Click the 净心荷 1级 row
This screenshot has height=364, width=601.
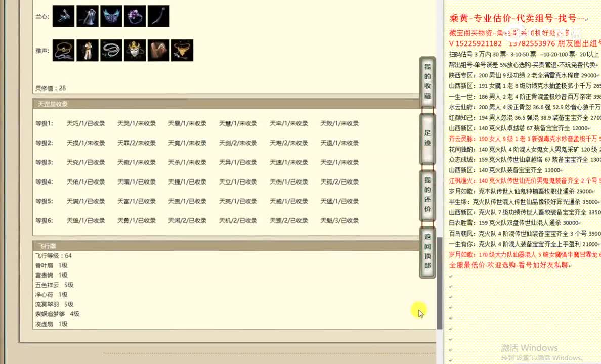(52, 295)
